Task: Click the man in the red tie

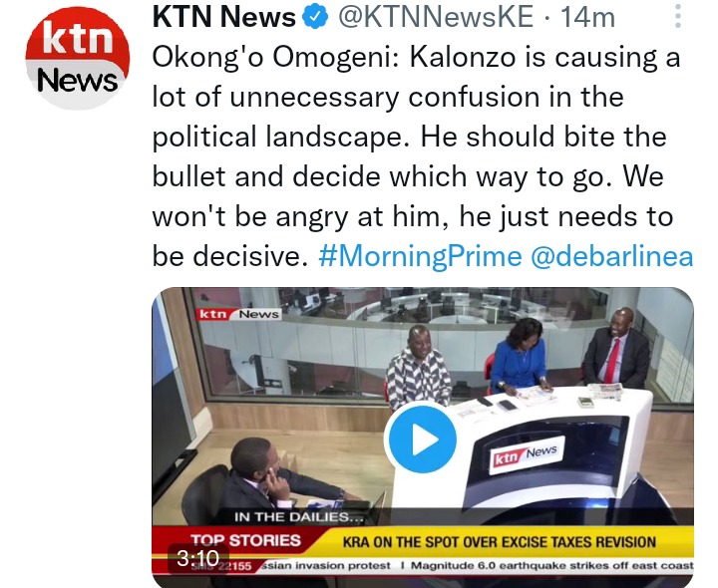Action: pyautogui.click(x=616, y=348)
